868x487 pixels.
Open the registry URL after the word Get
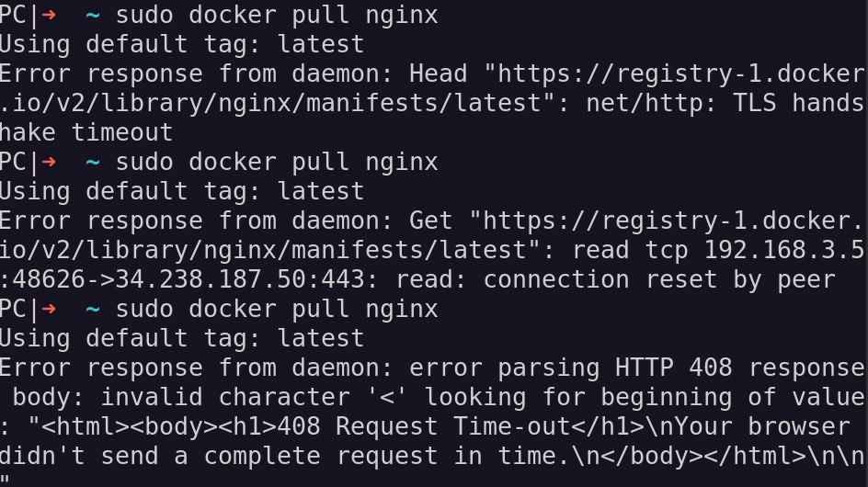432,236
